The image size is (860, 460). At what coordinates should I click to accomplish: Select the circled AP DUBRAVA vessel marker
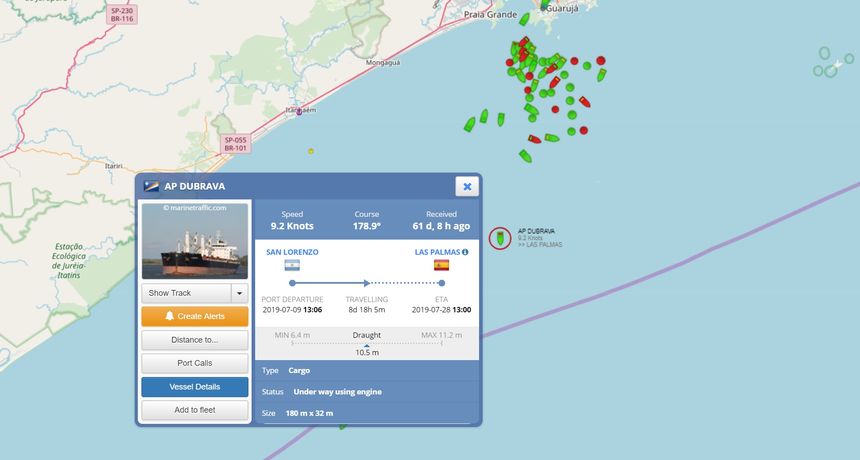[500, 238]
